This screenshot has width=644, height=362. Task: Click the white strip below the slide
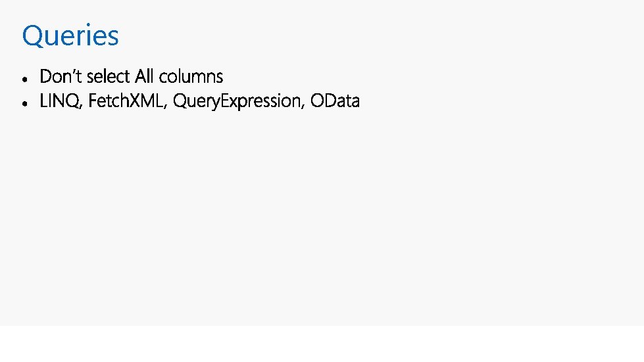click(322, 344)
